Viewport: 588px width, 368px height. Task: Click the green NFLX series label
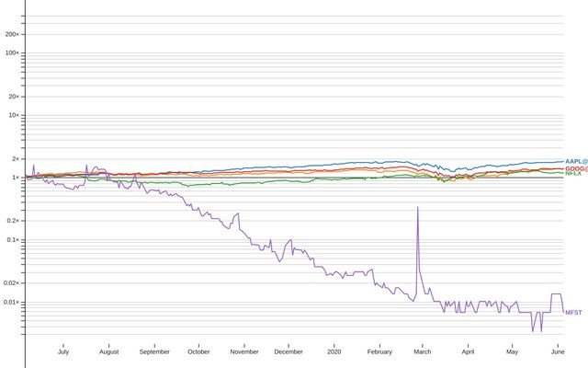click(573, 174)
